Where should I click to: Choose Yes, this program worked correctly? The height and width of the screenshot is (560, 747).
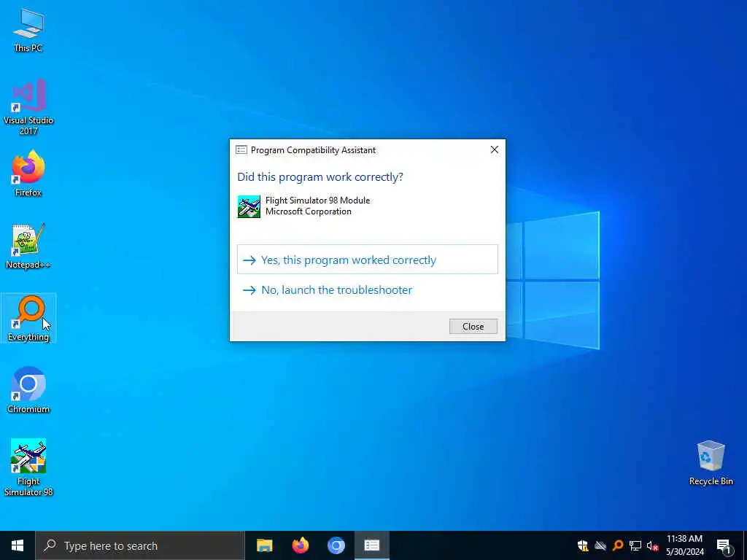pyautogui.click(x=368, y=260)
